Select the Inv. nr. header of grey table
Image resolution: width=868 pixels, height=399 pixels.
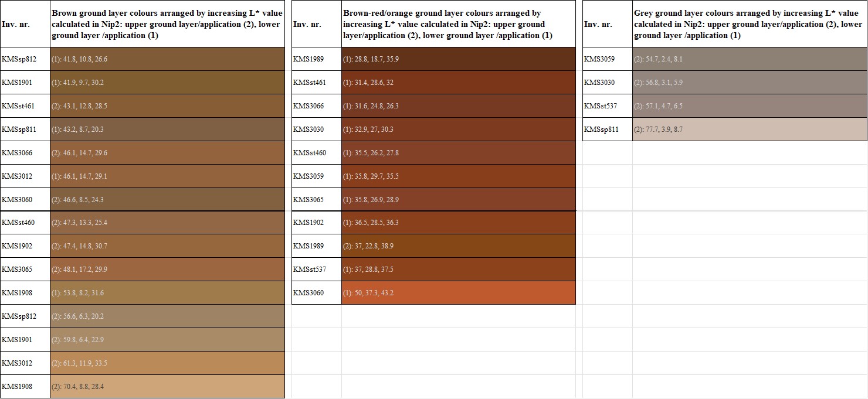click(x=607, y=24)
